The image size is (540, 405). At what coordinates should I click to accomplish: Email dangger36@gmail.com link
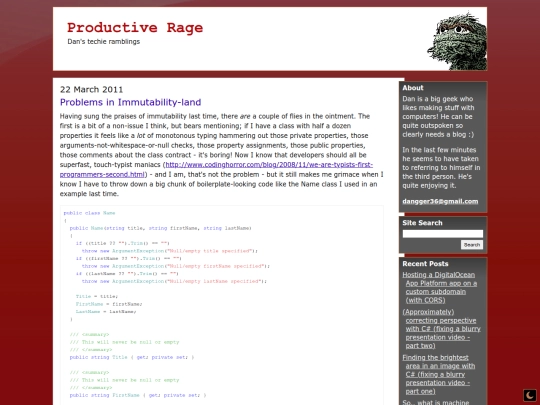tap(440, 201)
